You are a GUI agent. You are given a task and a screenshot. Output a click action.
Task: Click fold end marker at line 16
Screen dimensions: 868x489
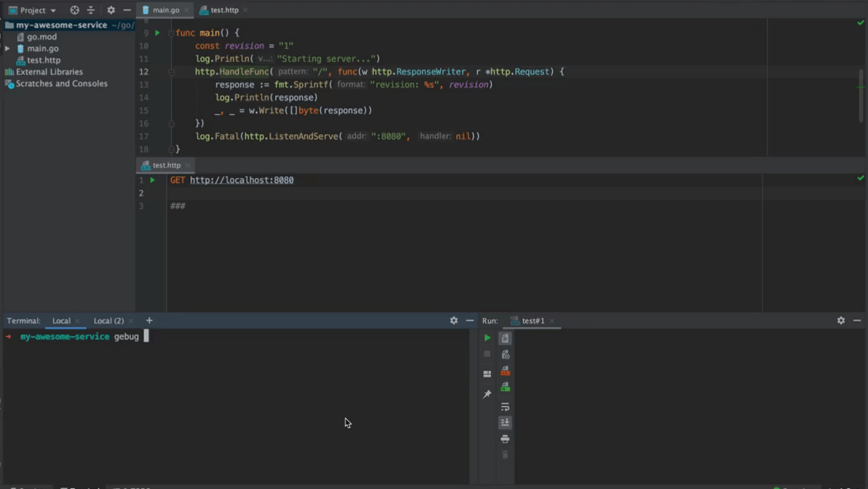pos(171,123)
